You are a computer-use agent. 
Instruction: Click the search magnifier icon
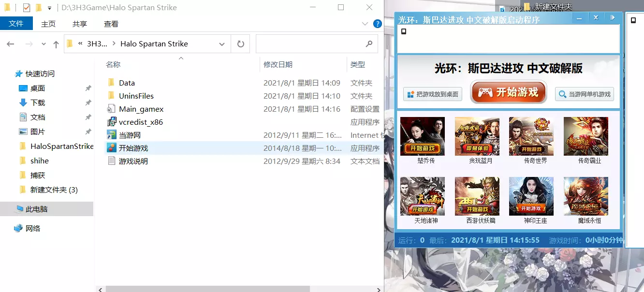point(369,44)
